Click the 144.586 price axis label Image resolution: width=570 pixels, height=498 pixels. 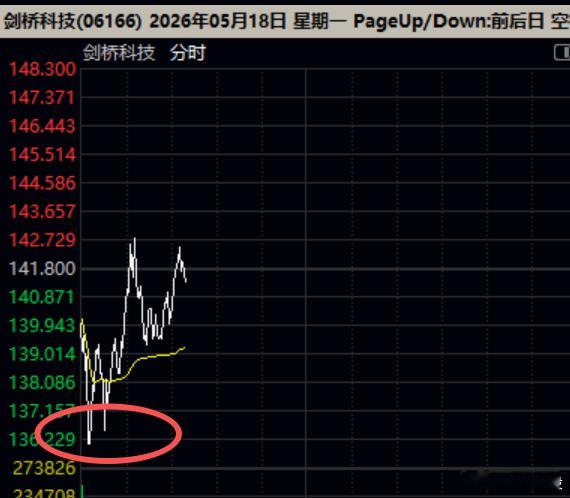42,183
